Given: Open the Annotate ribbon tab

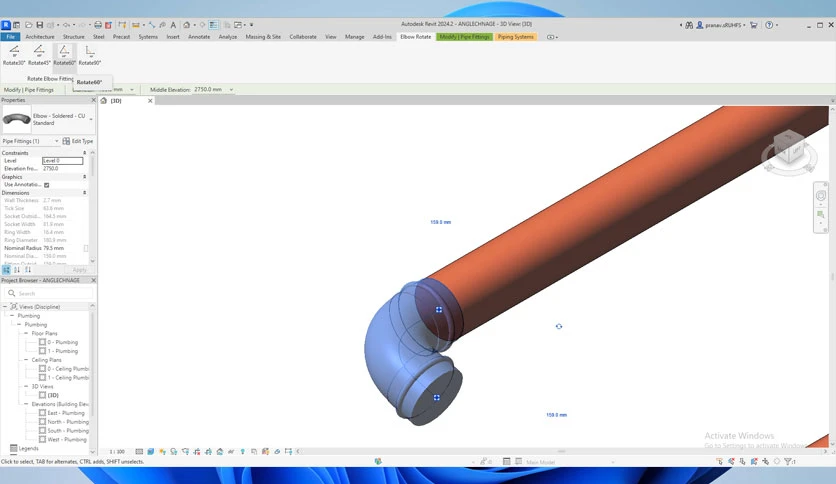Looking at the screenshot, I should point(199,37).
